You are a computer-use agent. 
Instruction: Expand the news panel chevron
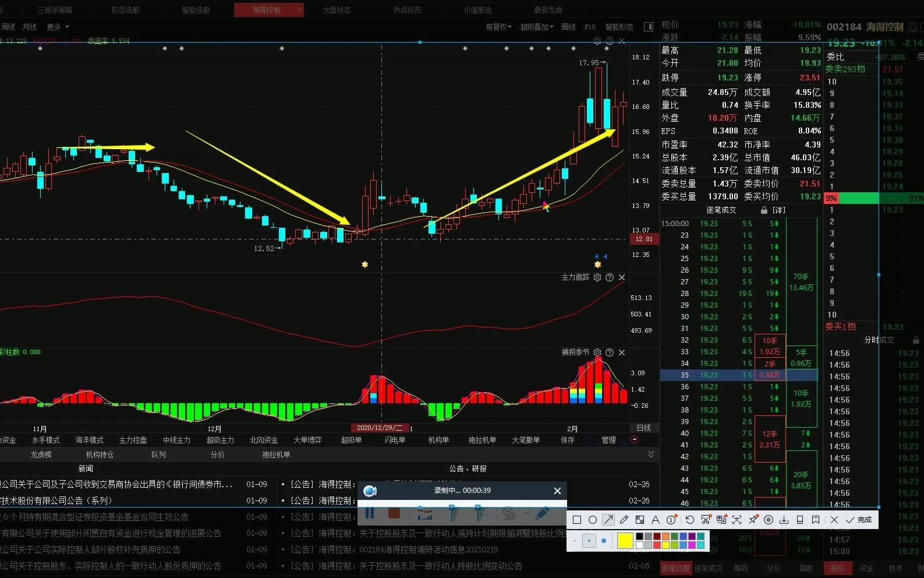click(651, 454)
